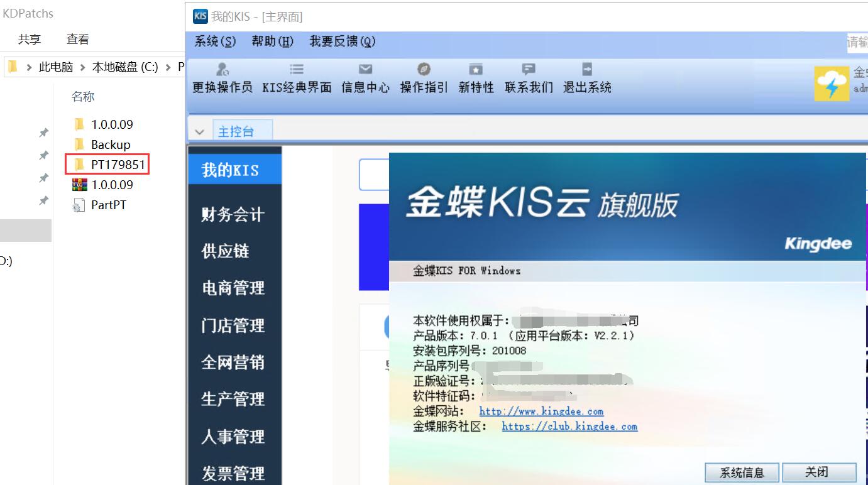Click the 更换操作员 toolbar icon
The width and height of the screenshot is (868, 485).
point(222,69)
